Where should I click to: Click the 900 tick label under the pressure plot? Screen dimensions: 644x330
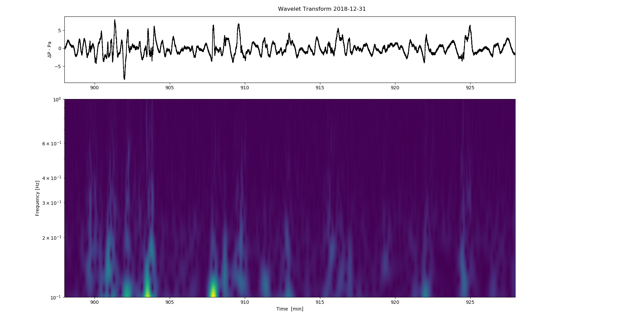(95, 88)
